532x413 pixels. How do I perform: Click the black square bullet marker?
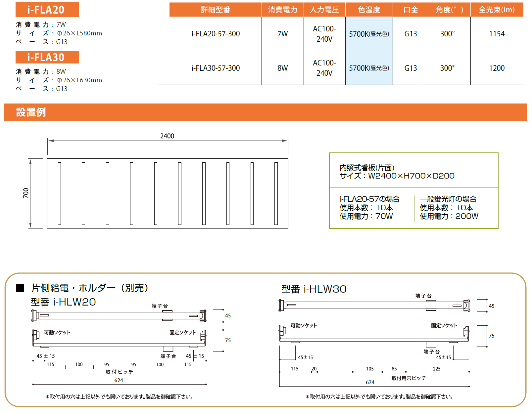coord(20,288)
